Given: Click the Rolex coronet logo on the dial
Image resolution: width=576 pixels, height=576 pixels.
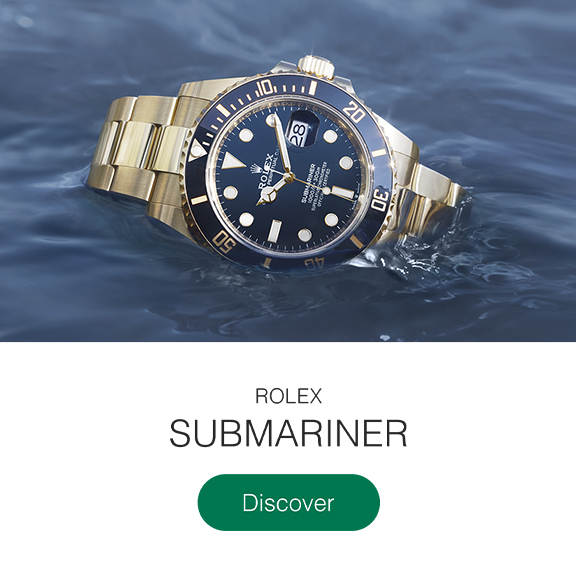Looking at the screenshot, I should pyautogui.click(x=255, y=170).
